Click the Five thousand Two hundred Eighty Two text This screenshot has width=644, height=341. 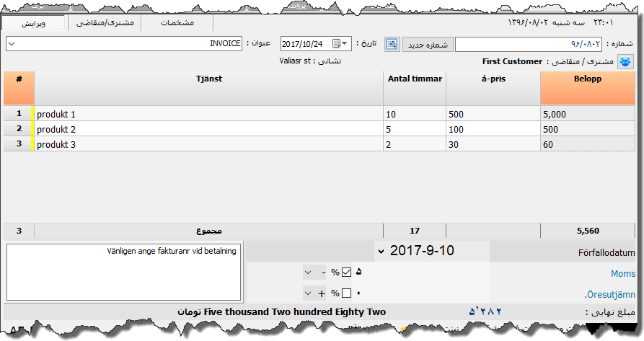coord(294,312)
